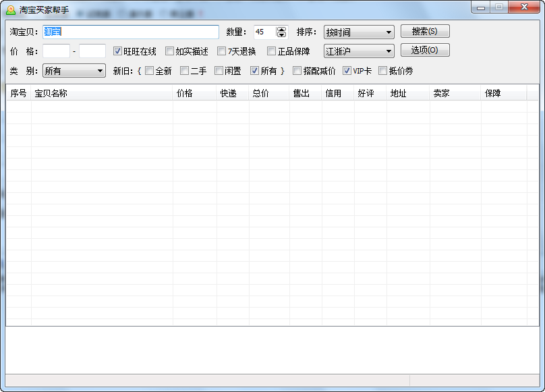Sort by the 售出 column header
This screenshot has width=545, height=392.
[x=306, y=93]
